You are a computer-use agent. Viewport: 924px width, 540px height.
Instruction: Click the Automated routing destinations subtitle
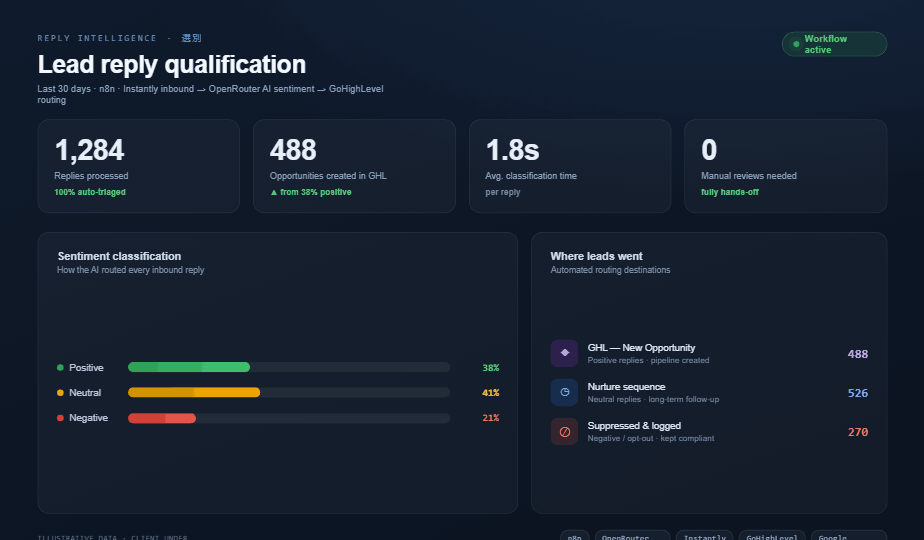point(610,270)
